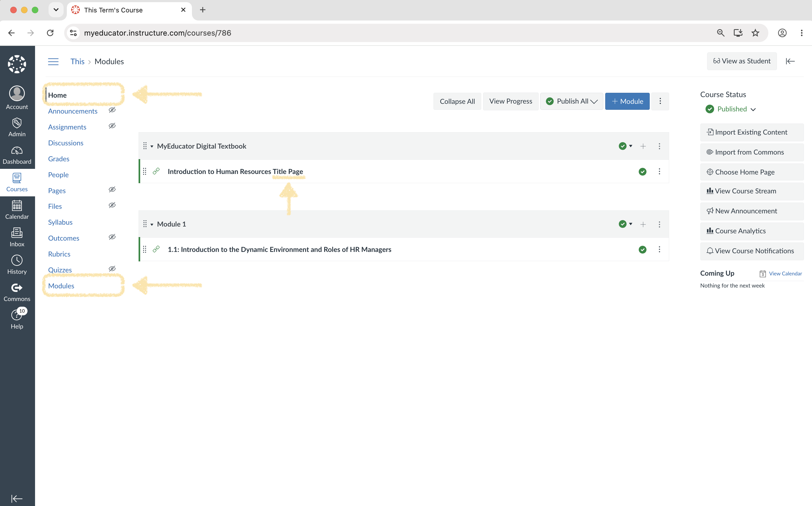812x506 pixels.
Task: Click the hidden-eye icon beside Assignments
Action: tap(112, 126)
